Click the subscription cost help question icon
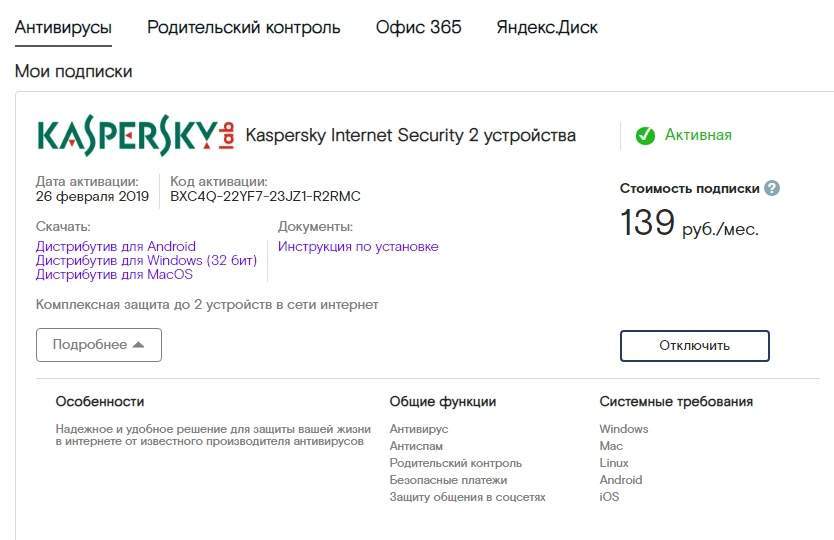This screenshot has height=540, width=834. coord(772,188)
